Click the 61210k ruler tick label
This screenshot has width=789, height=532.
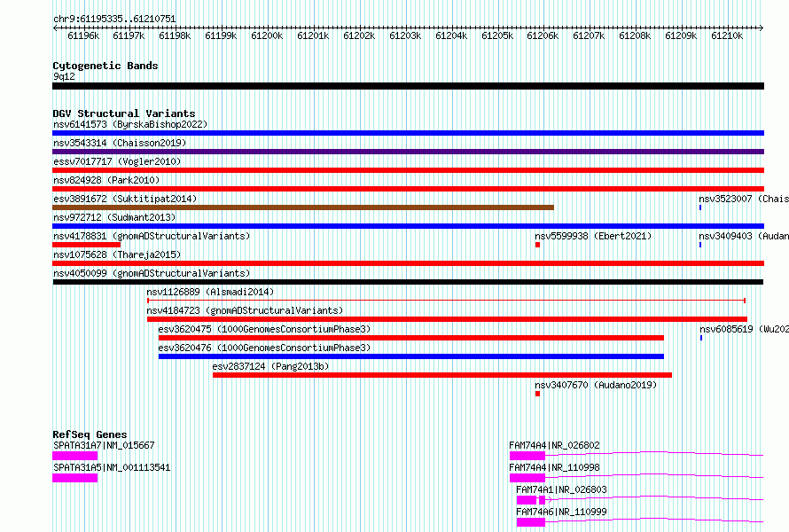[x=727, y=35]
